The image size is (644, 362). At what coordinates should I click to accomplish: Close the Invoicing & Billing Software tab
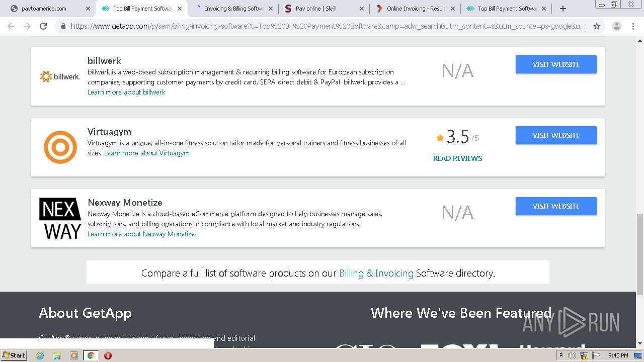[x=270, y=9]
